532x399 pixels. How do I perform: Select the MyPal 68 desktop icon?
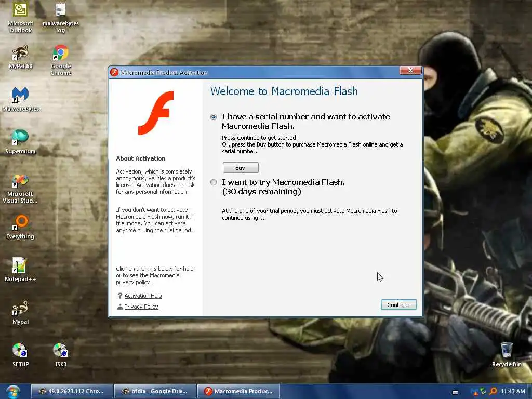pos(20,57)
